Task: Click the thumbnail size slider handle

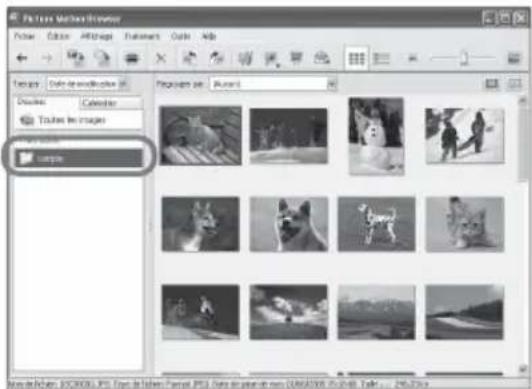Action: point(464,58)
